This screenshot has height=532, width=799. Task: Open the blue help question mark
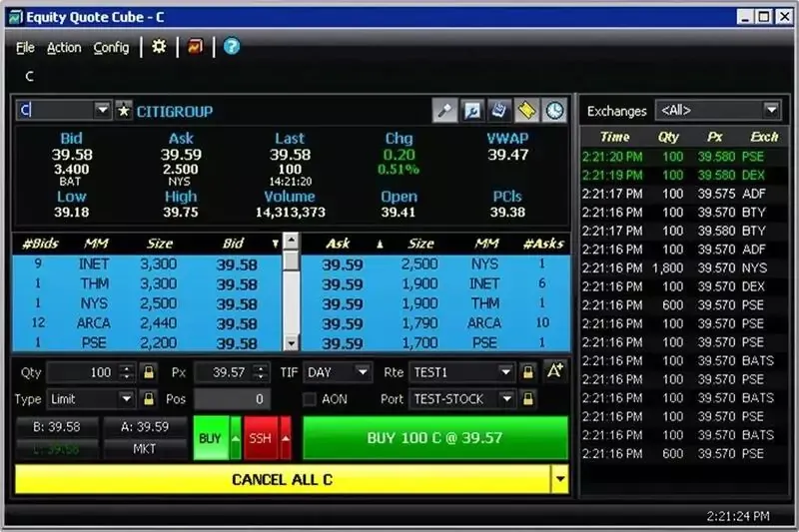coord(232,47)
